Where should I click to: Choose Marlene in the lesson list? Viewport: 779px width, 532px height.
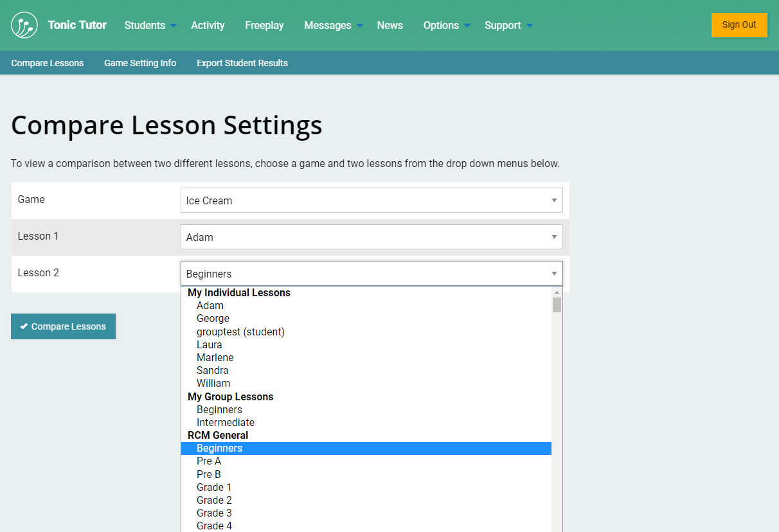(x=215, y=357)
